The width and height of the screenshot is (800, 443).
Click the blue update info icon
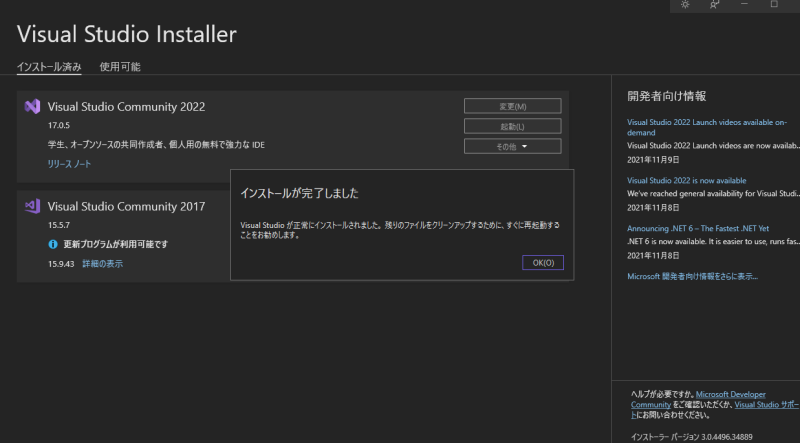tap(53, 244)
